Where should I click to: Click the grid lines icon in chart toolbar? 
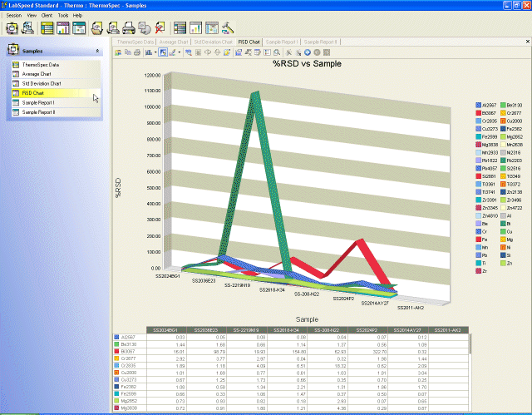tap(198, 52)
